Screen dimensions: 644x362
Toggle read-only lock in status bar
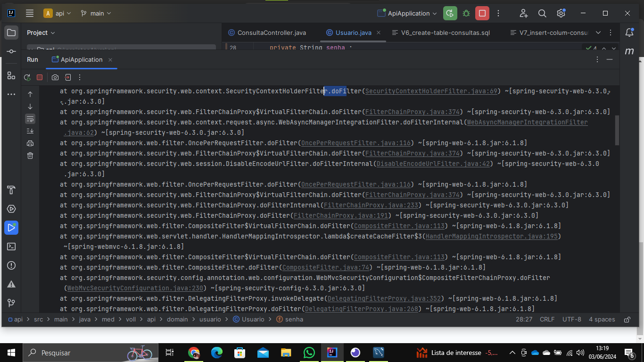[627, 320]
